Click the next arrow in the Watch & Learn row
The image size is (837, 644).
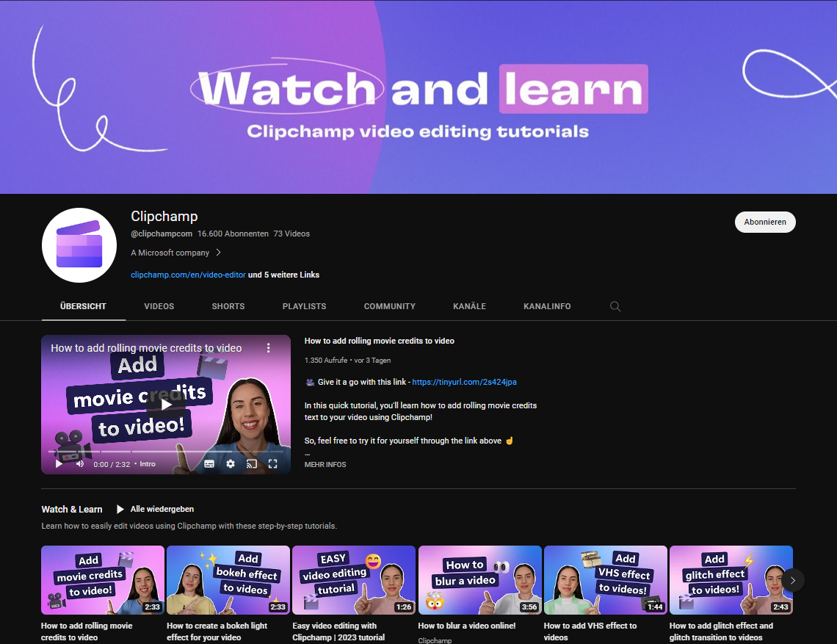coord(793,580)
